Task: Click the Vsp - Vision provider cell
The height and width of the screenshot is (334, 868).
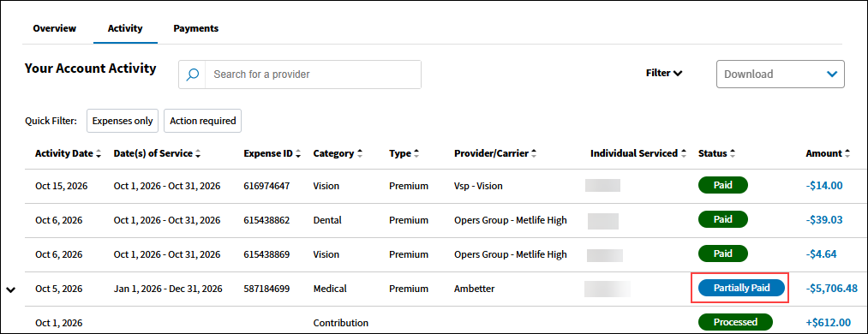Action: [478, 186]
